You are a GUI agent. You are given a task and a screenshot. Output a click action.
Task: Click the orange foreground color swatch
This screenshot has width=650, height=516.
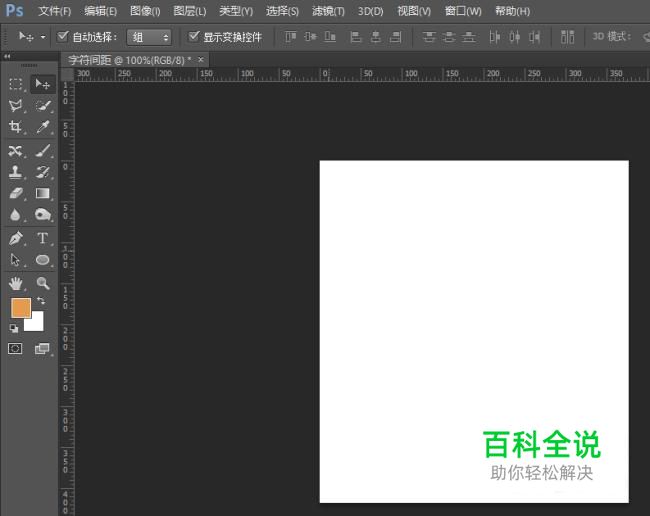coord(21,308)
